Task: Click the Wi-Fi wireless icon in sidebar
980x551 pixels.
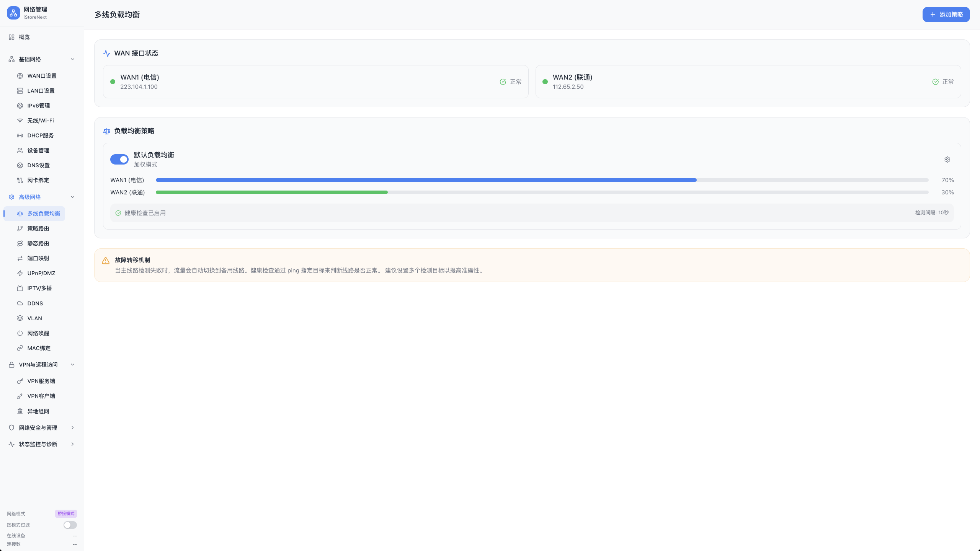Action: tap(20, 121)
